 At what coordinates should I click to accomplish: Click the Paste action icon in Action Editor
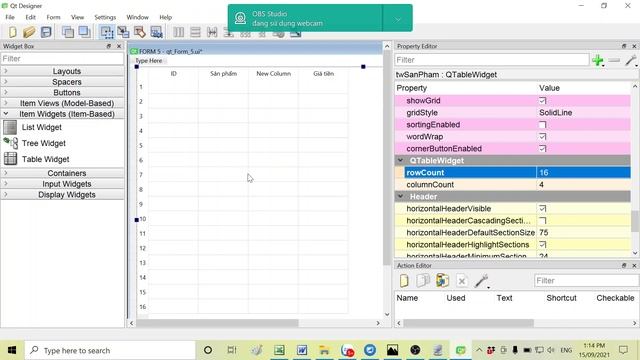coord(442,281)
